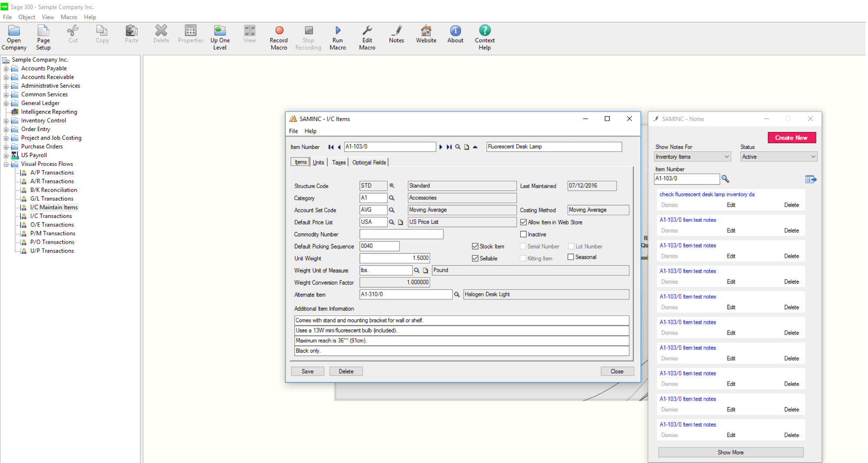The height and width of the screenshot is (463, 868).
Task: Switch to the Taxes tab
Action: (x=339, y=162)
